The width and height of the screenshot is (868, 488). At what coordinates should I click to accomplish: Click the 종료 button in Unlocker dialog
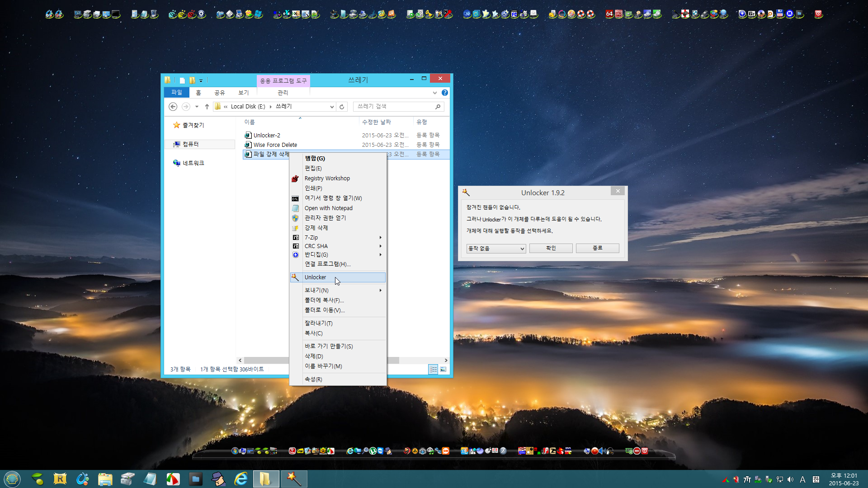(597, 248)
